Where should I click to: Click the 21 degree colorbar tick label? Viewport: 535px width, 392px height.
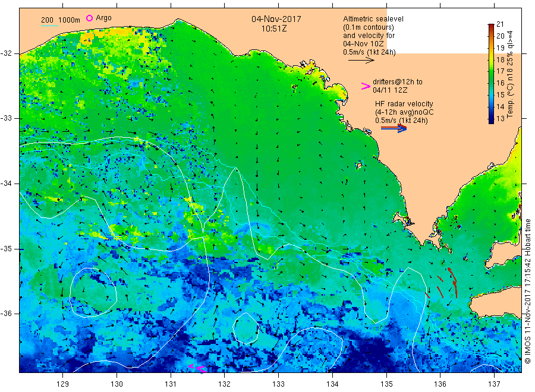coord(500,24)
